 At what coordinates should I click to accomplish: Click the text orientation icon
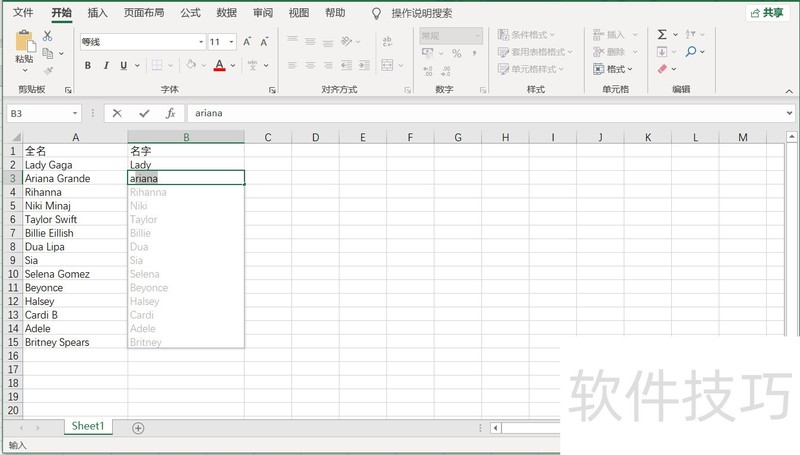click(x=346, y=41)
